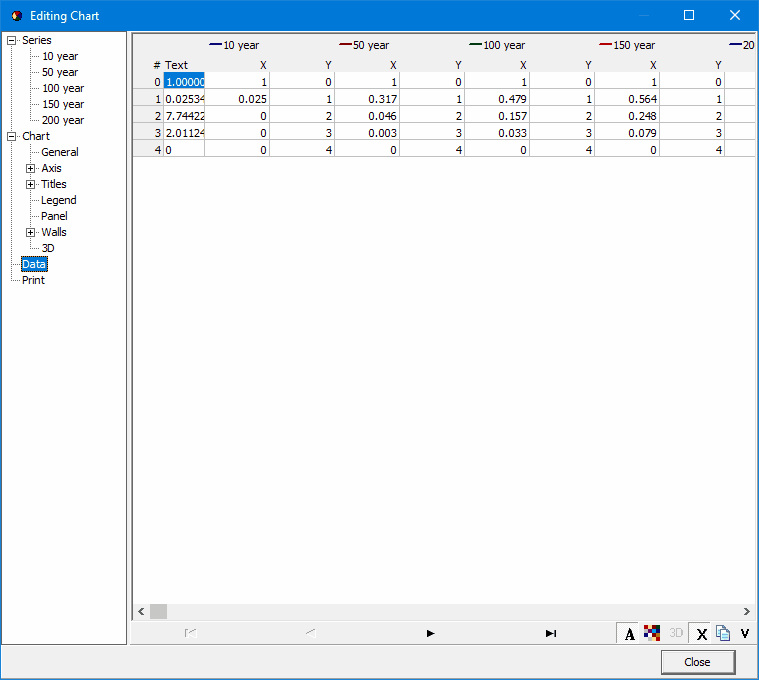Collapse the Chart tree node

pos(12,137)
